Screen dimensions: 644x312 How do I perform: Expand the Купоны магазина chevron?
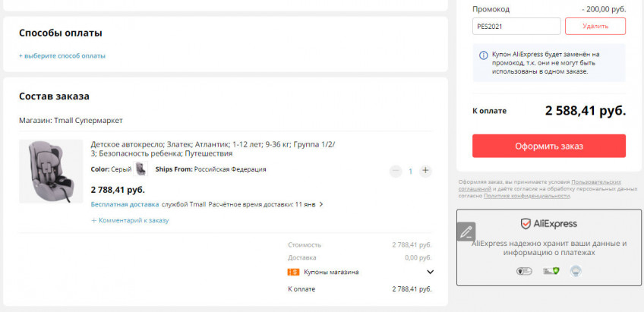[430, 272]
